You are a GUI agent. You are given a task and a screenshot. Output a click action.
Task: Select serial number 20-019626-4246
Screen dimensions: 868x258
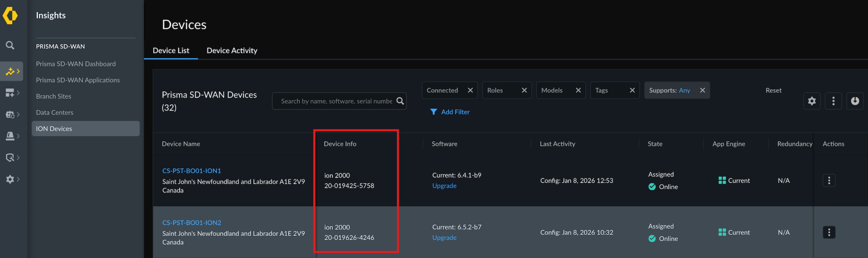coord(349,237)
